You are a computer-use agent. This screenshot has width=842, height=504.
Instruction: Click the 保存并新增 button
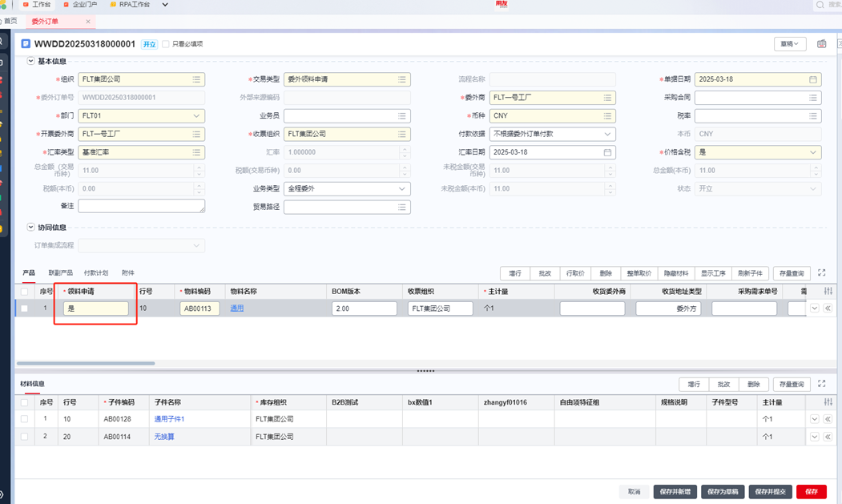pyautogui.click(x=675, y=492)
